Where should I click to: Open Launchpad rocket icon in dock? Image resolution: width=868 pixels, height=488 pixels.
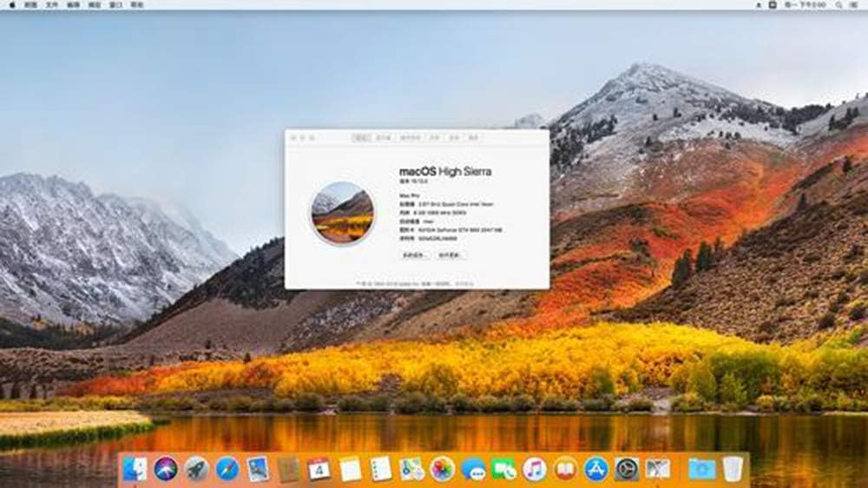196,469
